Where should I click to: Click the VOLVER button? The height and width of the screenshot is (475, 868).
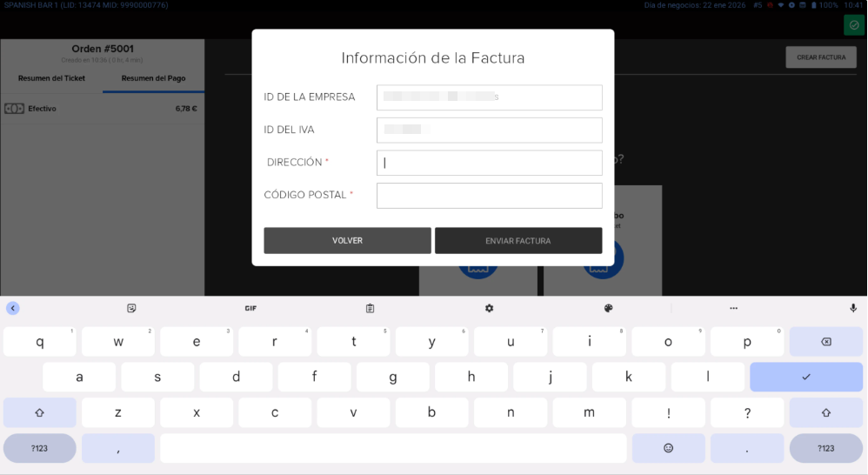coord(347,240)
